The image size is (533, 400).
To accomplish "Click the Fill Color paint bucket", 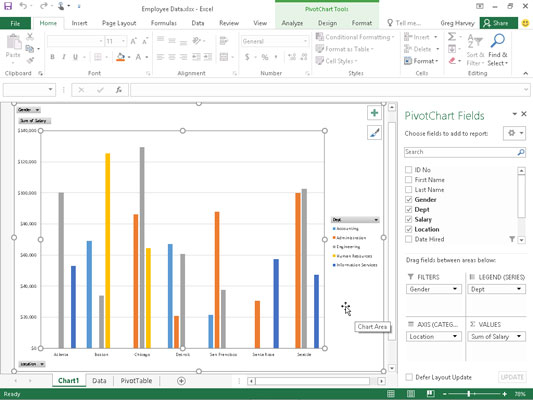I will [x=121, y=57].
